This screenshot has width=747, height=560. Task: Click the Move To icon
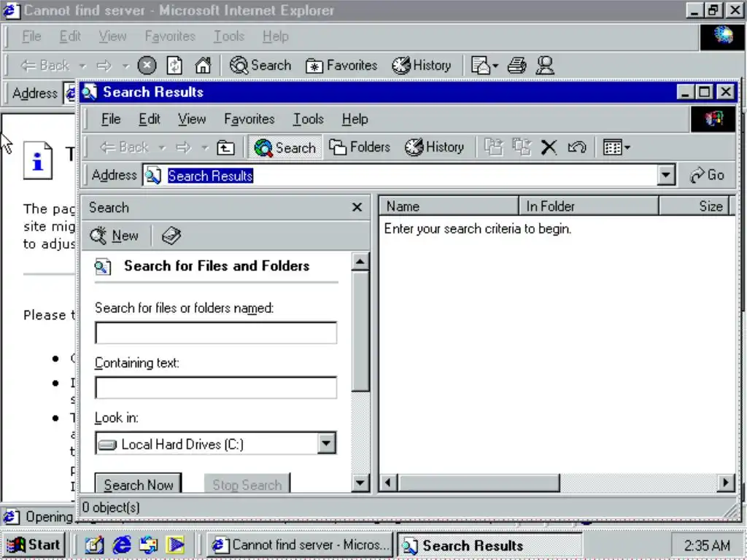(493, 147)
